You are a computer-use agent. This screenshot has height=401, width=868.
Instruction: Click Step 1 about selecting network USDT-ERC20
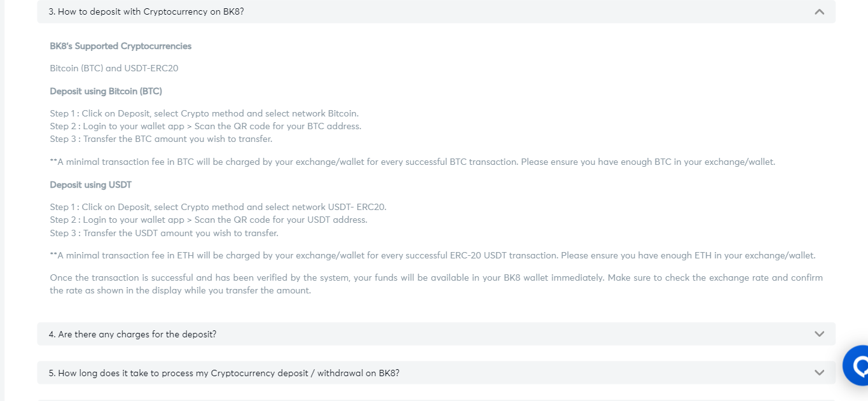coord(218,207)
